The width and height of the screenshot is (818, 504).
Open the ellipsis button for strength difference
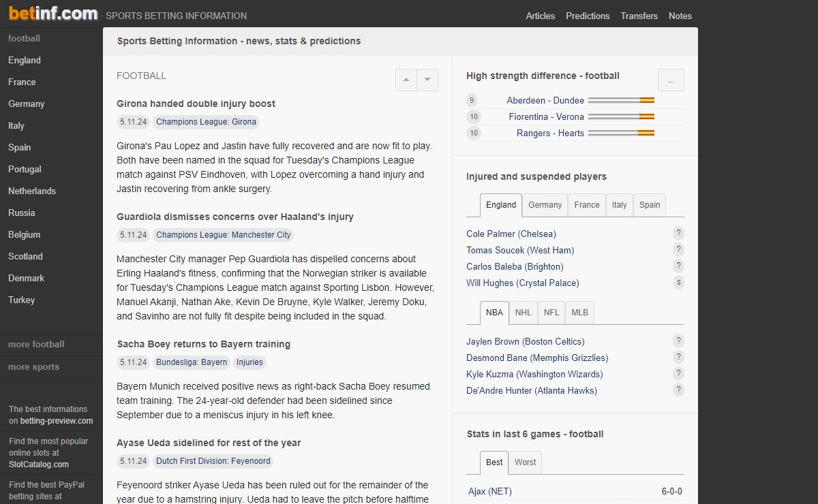click(x=671, y=80)
